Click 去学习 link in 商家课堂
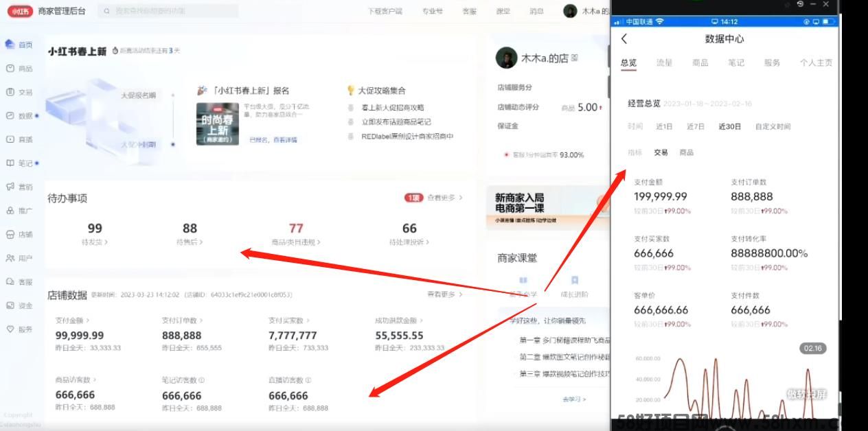The width and height of the screenshot is (868, 431). tap(574, 399)
